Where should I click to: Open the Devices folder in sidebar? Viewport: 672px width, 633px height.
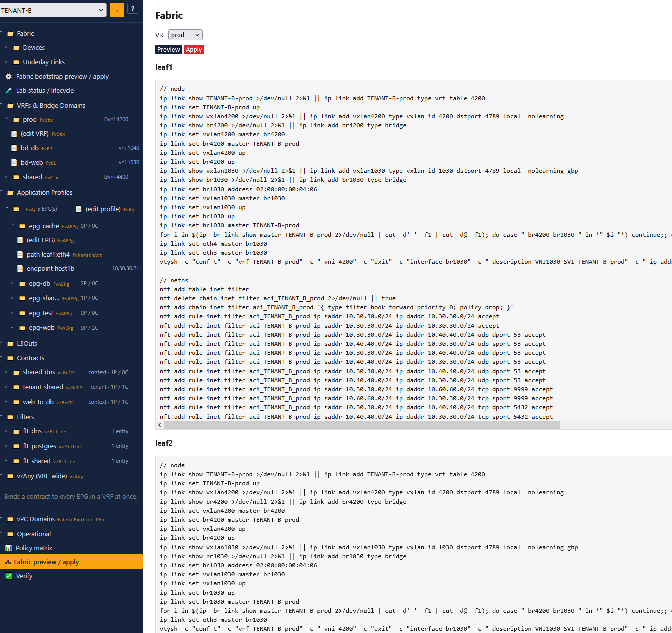[34, 48]
